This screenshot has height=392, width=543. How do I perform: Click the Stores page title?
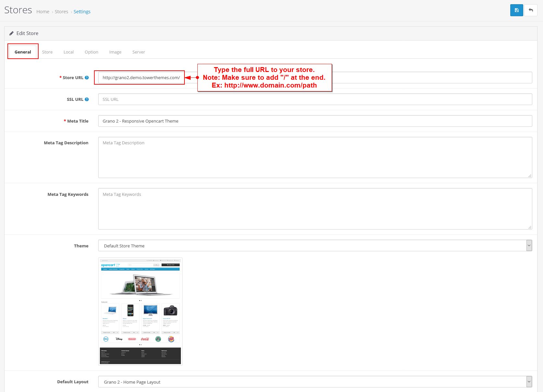18,10
